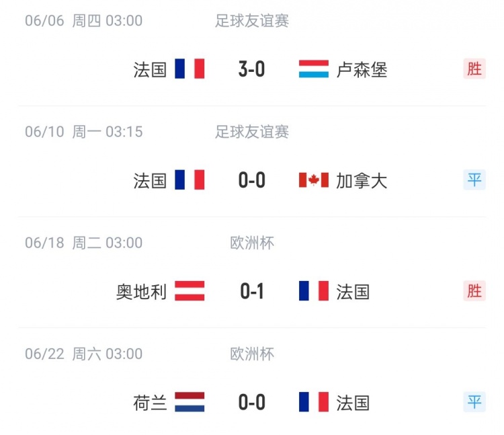
Task: Click the Austria flag icon
Action: click(190, 291)
